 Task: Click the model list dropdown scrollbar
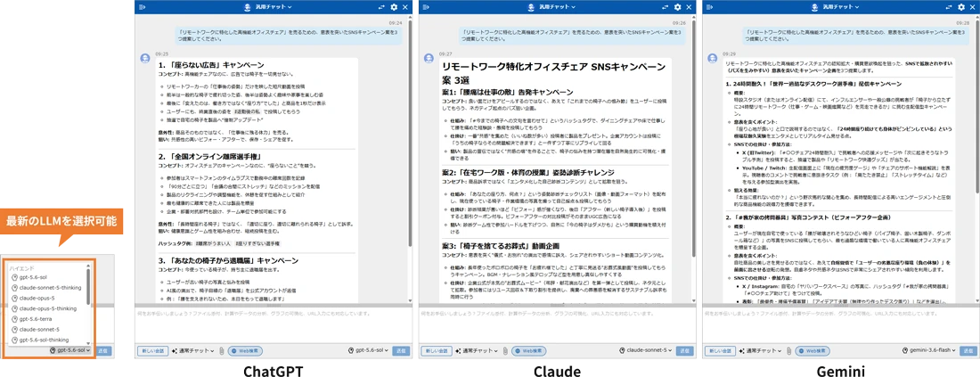click(89, 288)
